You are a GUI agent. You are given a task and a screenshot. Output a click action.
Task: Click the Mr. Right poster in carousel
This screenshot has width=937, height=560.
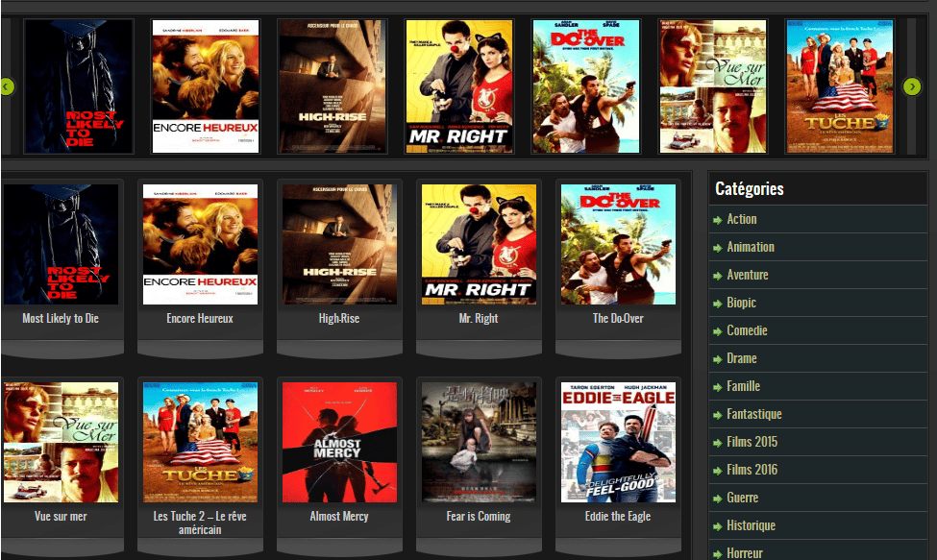tap(459, 86)
